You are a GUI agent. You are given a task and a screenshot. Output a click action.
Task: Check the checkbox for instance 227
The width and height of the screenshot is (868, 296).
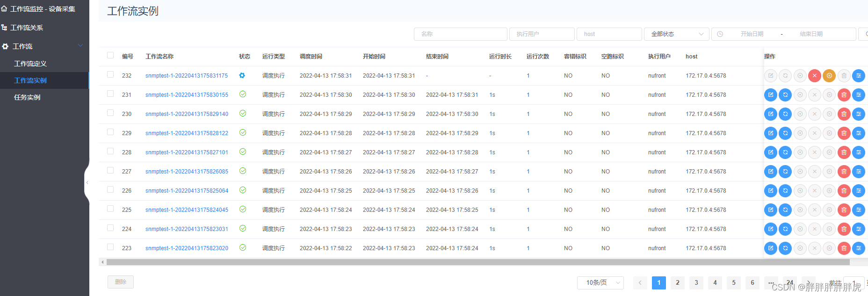110,170
